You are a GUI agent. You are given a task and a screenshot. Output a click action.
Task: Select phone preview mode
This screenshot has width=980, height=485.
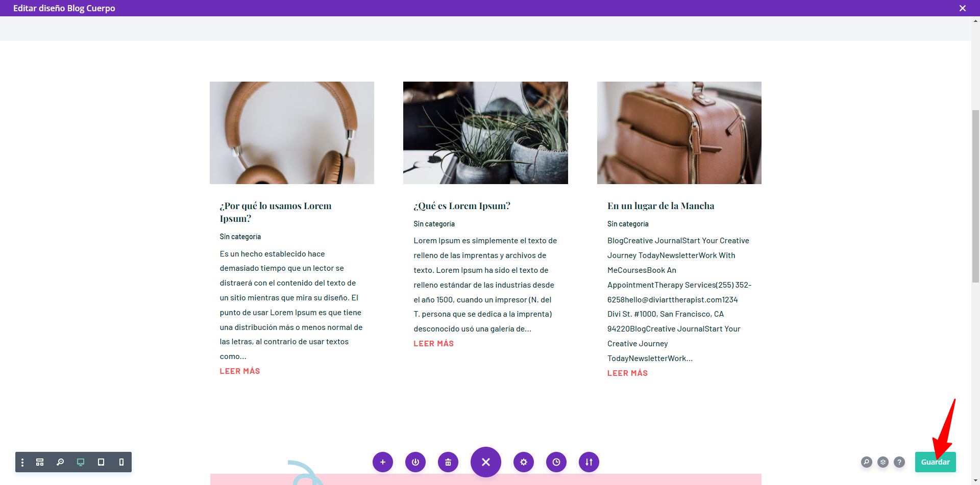[x=121, y=462]
